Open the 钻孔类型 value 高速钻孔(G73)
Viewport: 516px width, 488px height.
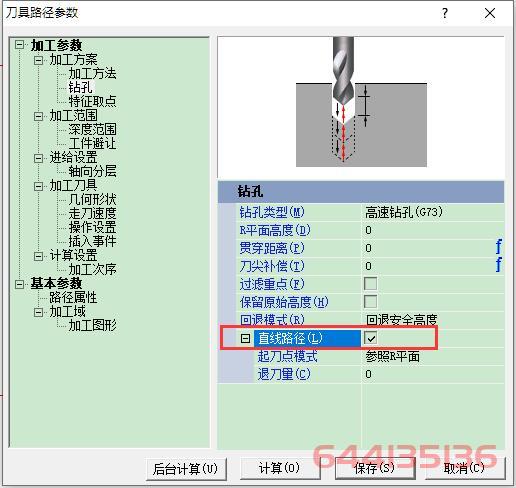pyautogui.click(x=432, y=212)
